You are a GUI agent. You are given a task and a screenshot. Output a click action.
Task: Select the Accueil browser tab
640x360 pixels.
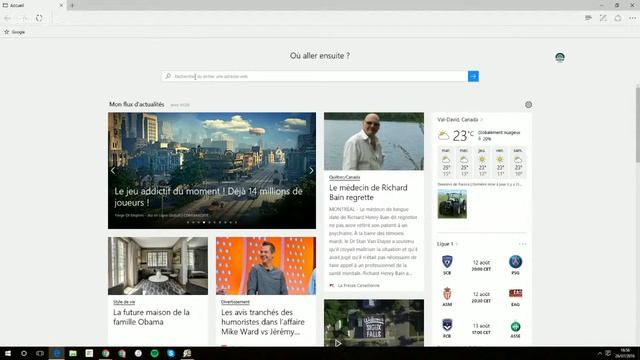(x=33, y=5)
